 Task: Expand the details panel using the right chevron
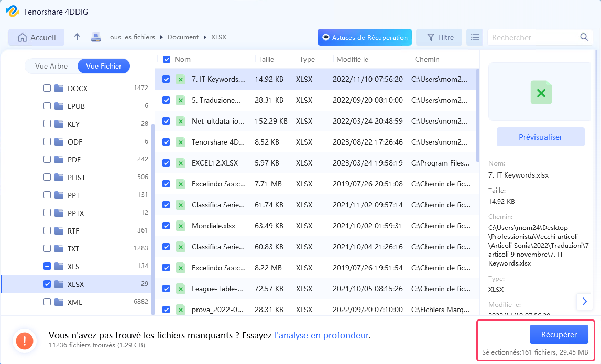click(x=585, y=302)
